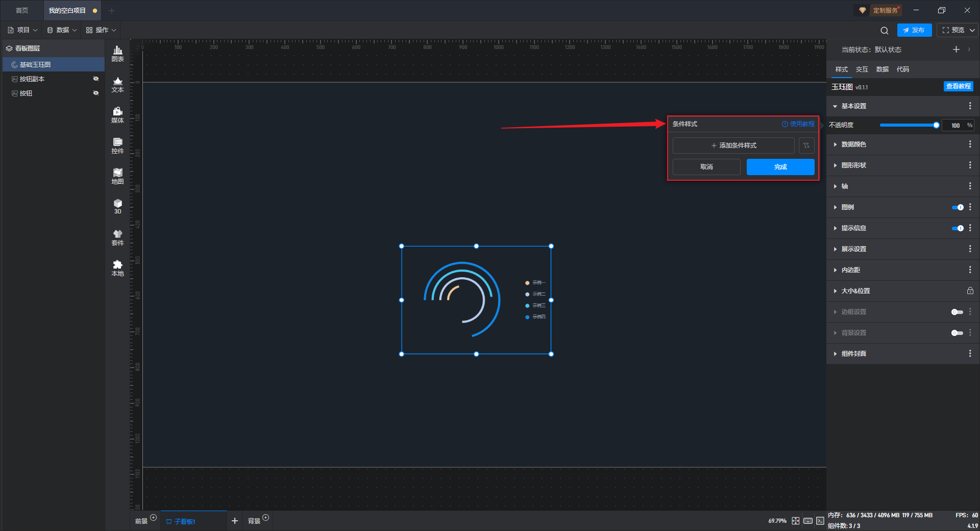Open more options for 组件封面

pos(970,354)
